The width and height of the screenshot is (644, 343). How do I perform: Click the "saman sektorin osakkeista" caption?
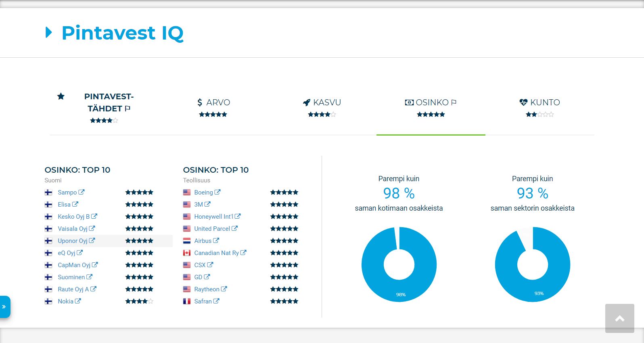pos(533,208)
